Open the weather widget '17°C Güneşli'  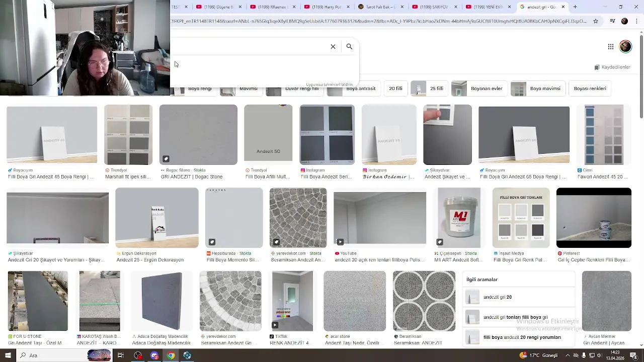[x=539, y=355]
